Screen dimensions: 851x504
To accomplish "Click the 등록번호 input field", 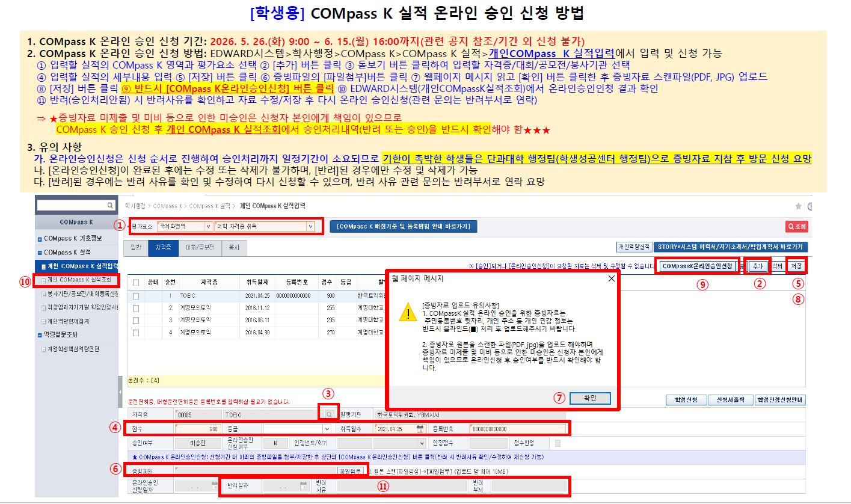I will [518, 429].
